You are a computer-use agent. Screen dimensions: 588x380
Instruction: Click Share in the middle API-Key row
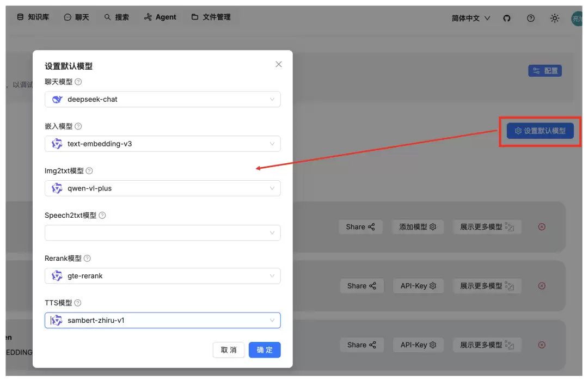point(362,286)
